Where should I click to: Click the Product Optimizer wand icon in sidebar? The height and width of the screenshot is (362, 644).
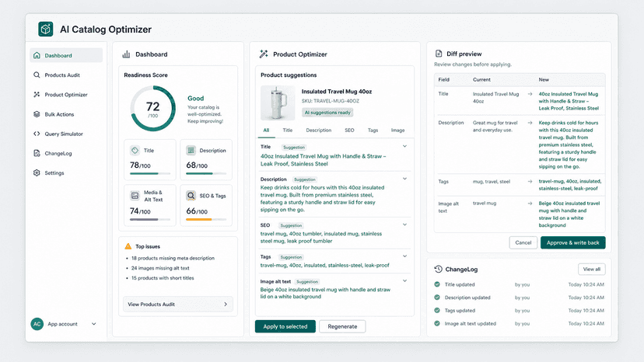coord(37,95)
